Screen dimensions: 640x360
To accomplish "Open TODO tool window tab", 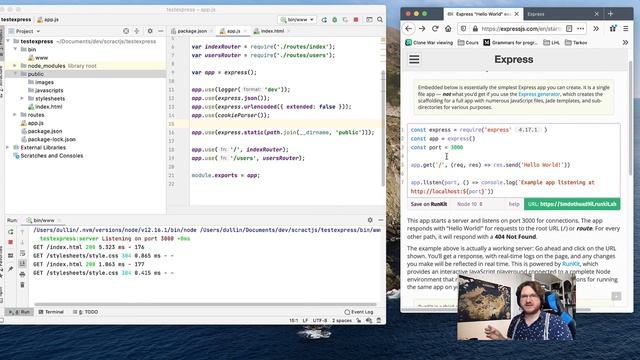I will pyautogui.click(x=86, y=312).
